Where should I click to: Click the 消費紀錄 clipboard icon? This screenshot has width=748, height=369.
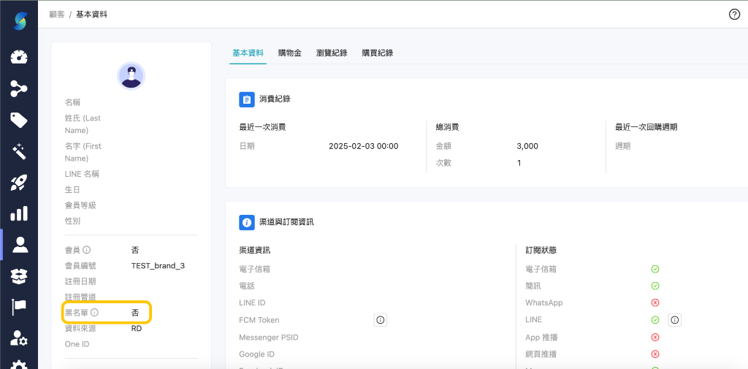[247, 100]
